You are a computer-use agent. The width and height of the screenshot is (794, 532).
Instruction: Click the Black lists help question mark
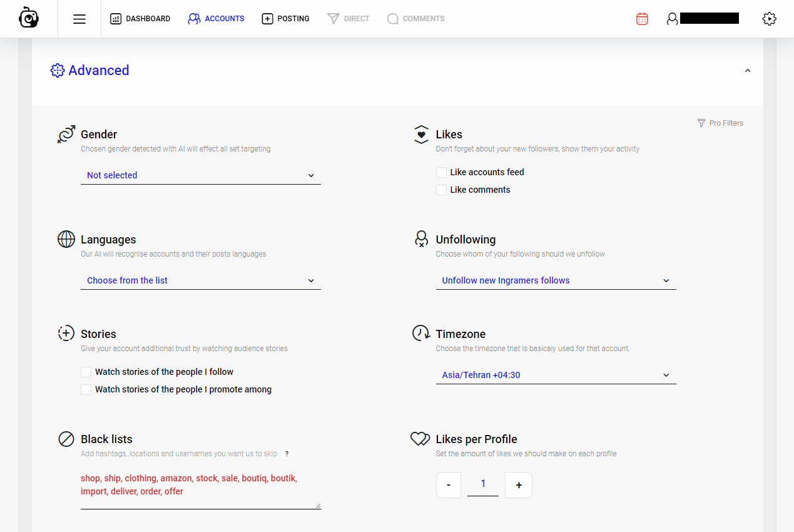(x=287, y=454)
